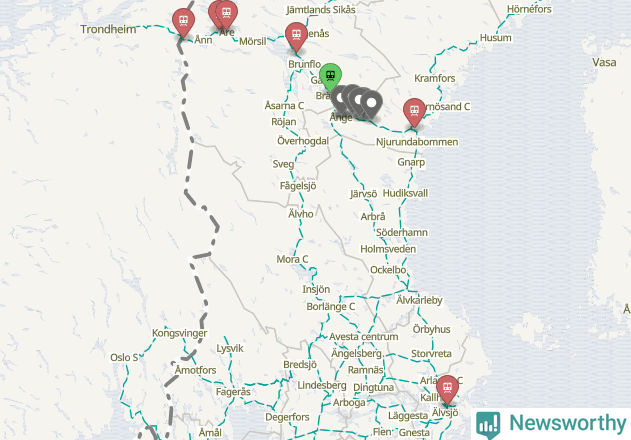Click the Sveg station label
Screen dimensions: 631x440
[x=283, y=164]
